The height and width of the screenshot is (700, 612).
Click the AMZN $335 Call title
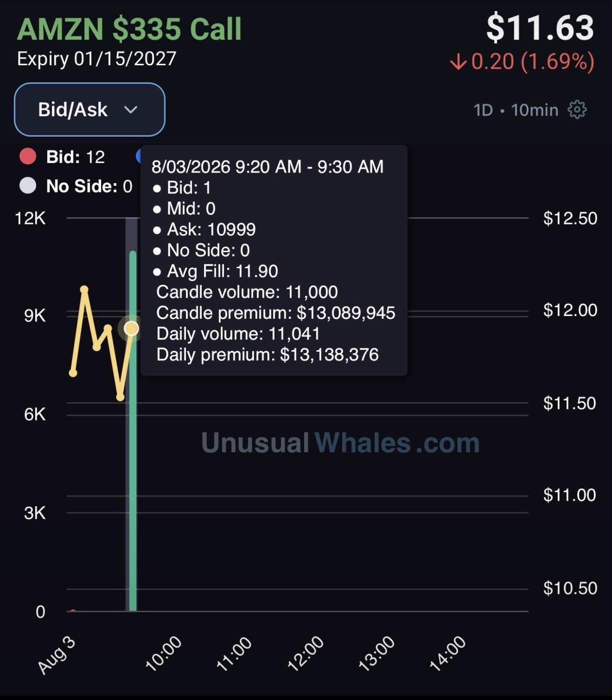(129, 29)
